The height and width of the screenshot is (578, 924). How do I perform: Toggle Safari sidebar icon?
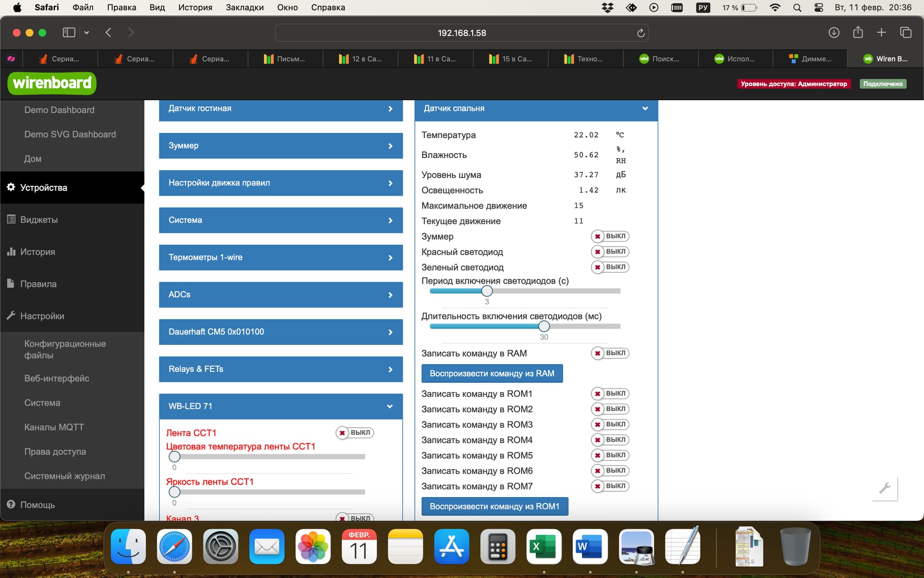click(x=69, y=32)
